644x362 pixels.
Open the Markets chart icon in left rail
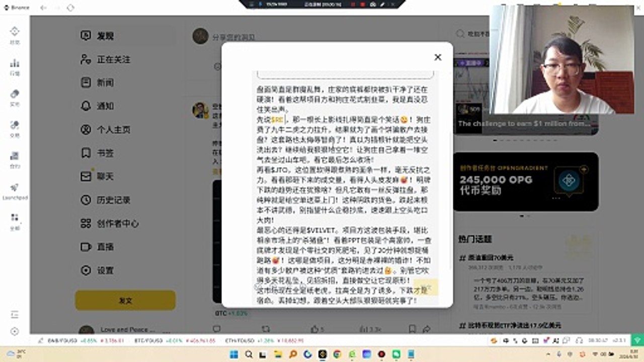(15, 63)
